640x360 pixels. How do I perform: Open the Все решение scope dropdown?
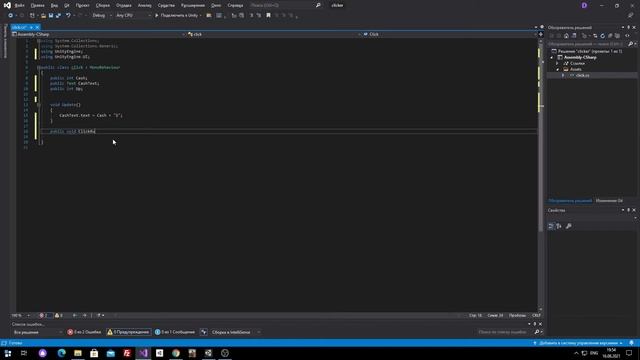point(38,332)
